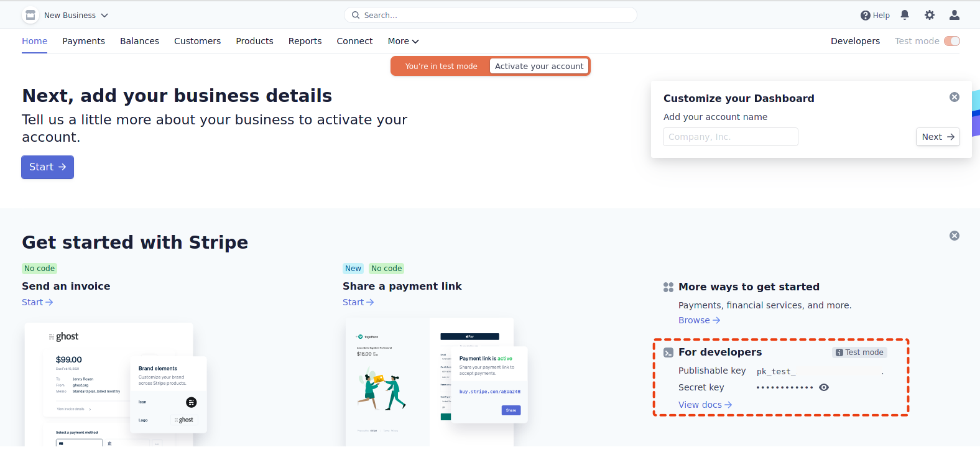
Task: Click the New Business store icon
Action: (x=30, y=15)
